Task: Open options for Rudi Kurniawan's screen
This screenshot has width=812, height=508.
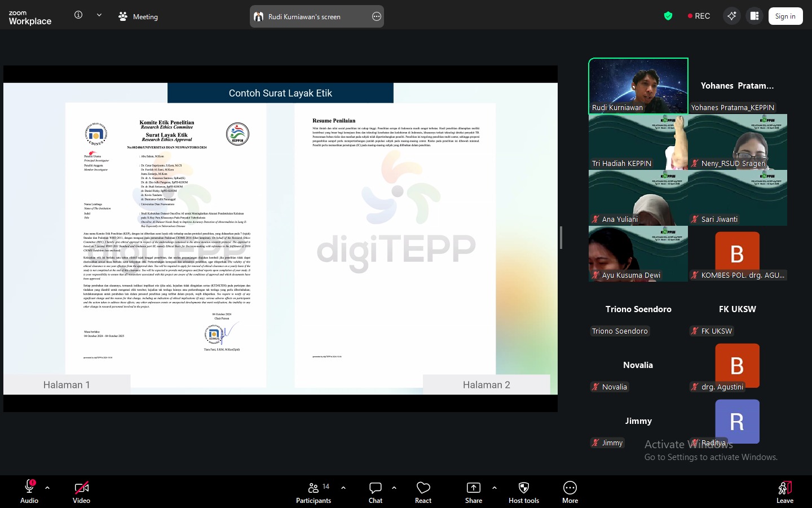Action: tap(377, 16)
